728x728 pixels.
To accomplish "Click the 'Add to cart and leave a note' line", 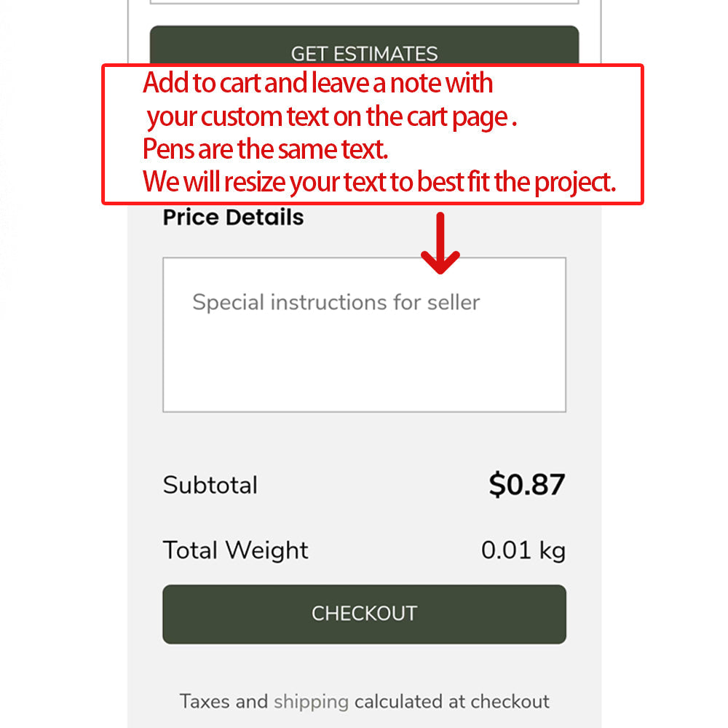I will coord(317,84).
